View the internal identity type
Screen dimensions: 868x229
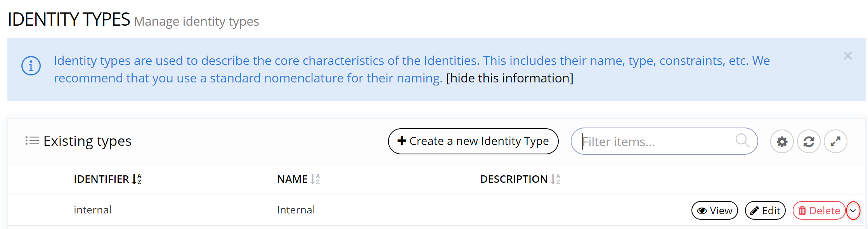[x=714, y=210]
